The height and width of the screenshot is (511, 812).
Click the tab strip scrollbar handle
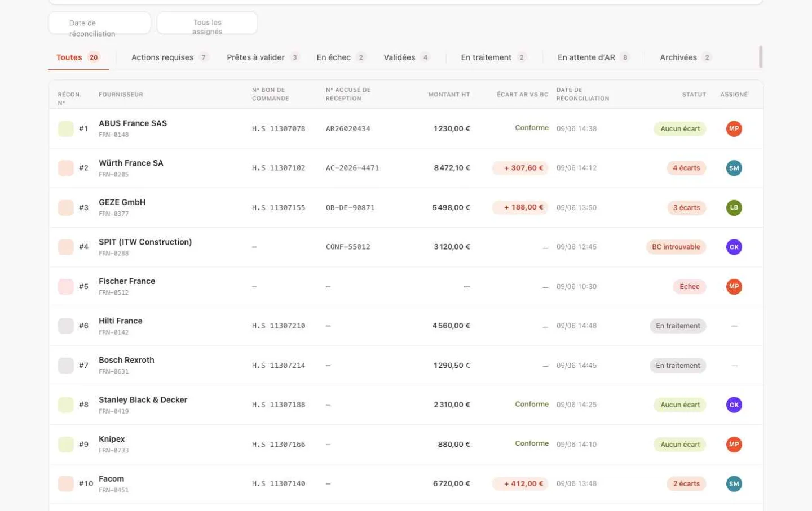pyautogui.click(x=761, y=57)
